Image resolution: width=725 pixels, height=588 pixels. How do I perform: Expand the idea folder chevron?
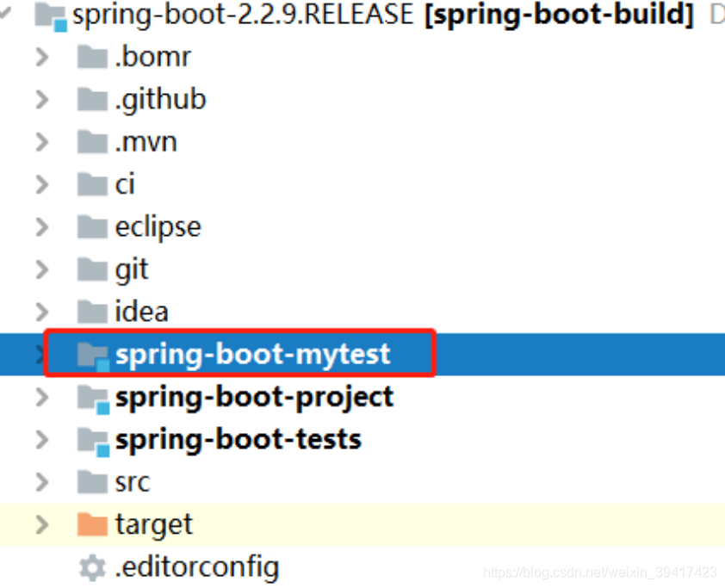[x=42, y=313]
